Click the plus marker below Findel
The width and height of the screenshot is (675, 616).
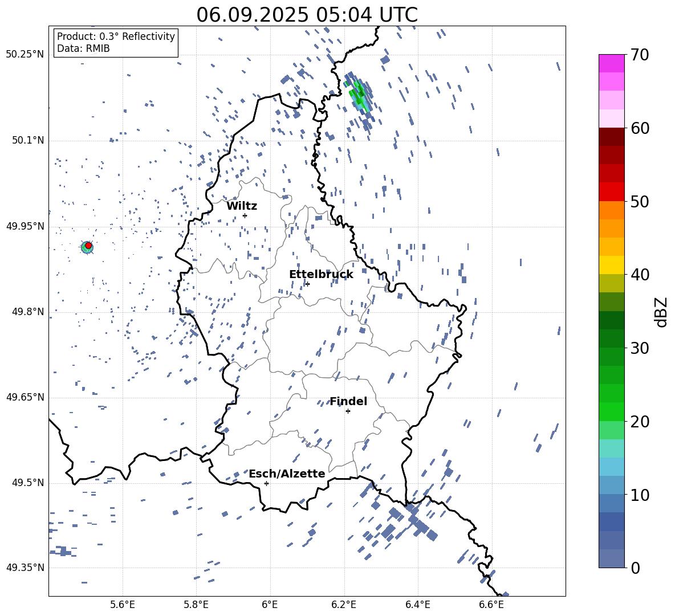[348, 411]
